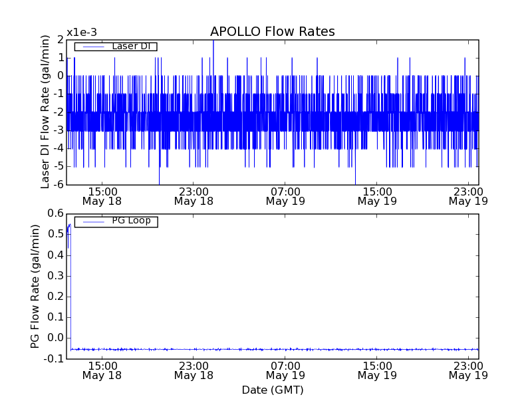
Task: Select the Laser DI legend entry
Action: (130, 47)
